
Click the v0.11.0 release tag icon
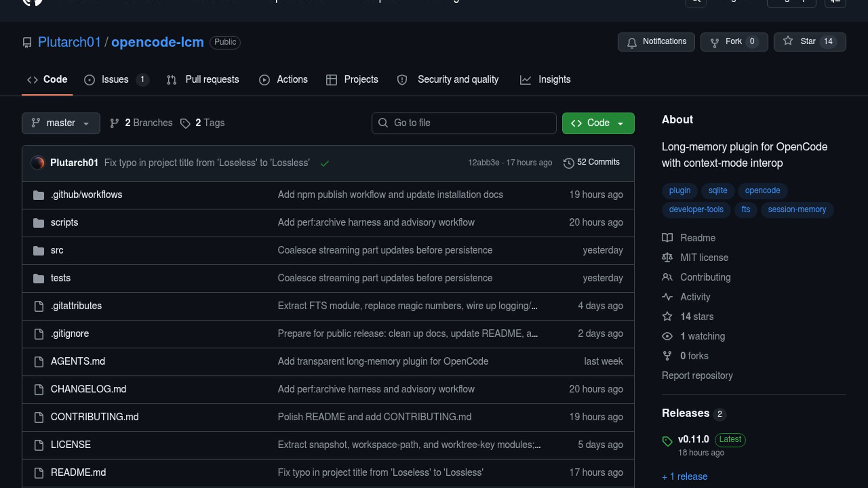pyautogui.click(x=667, y=441)
